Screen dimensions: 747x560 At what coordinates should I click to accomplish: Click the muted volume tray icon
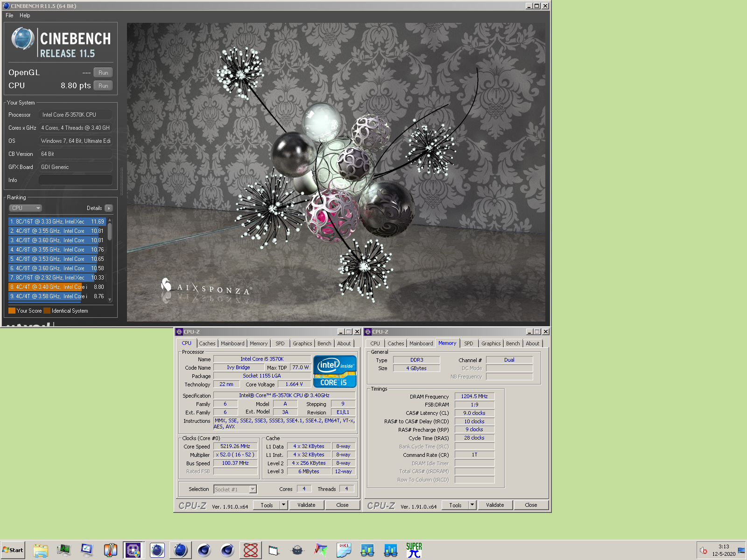click(x=704, y=551)
